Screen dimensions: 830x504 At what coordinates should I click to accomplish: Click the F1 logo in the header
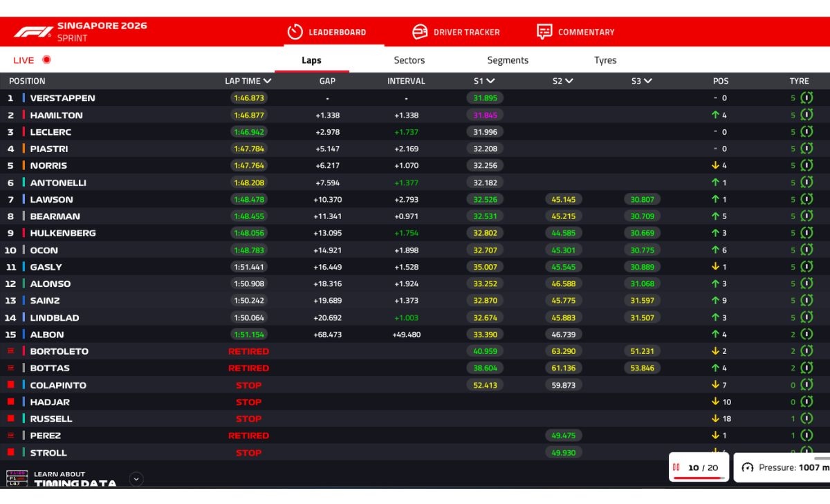(33, 32)
